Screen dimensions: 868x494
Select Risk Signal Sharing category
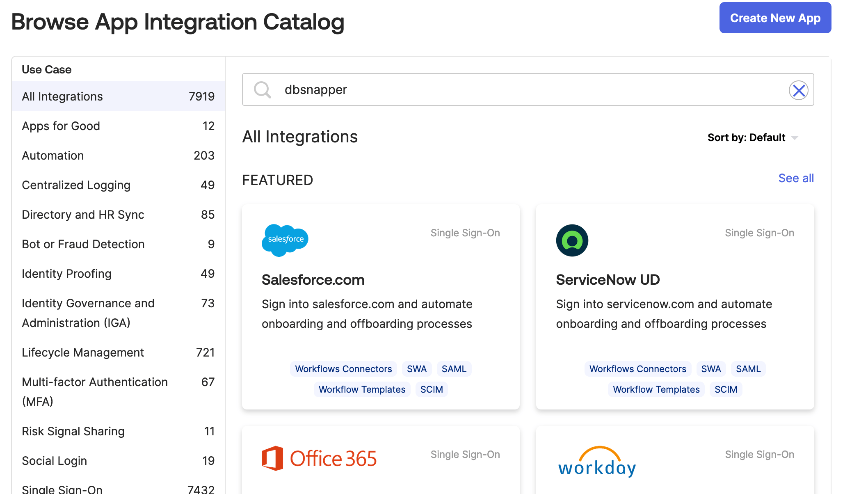coord(118,431)
